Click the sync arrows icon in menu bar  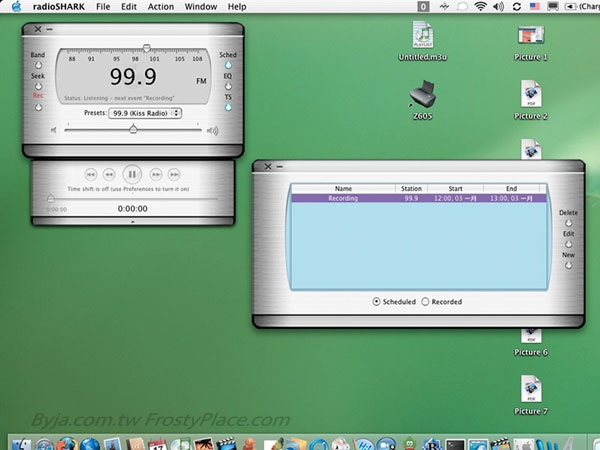coord(517,7)
